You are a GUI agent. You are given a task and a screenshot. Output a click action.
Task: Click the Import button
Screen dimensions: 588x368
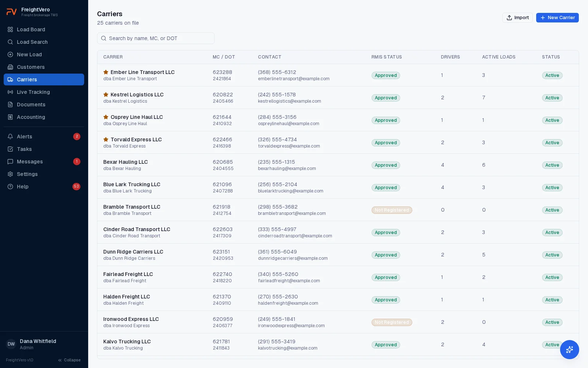517,18
